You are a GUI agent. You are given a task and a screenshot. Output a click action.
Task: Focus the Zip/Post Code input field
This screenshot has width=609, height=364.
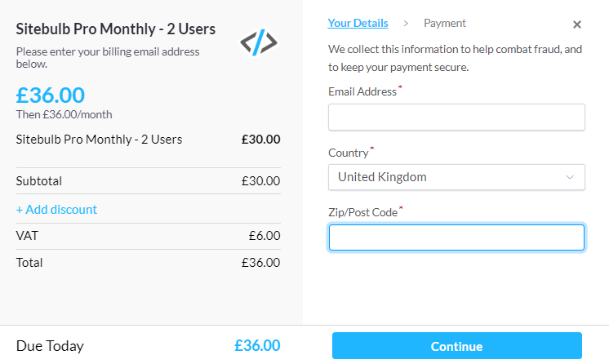456,237
